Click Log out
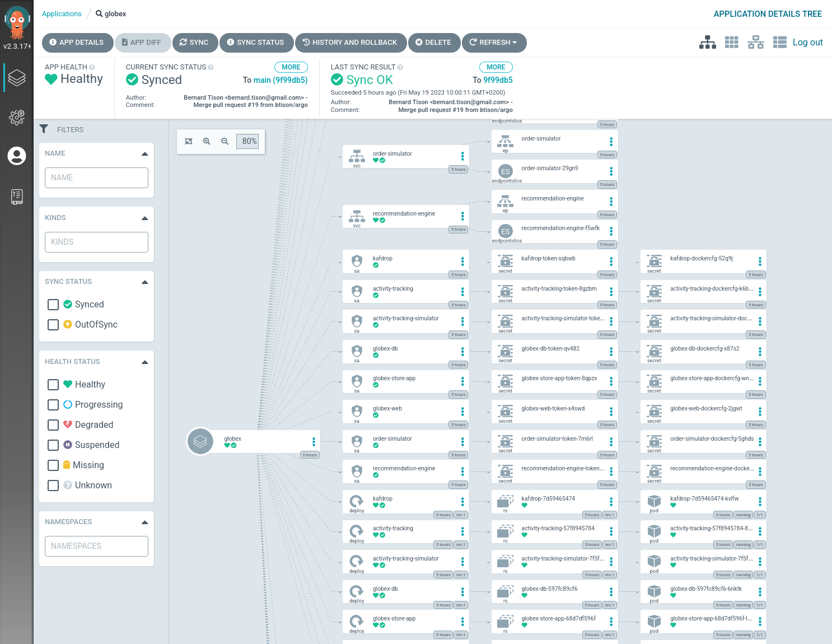Image resolution: width=832 pixels, height=644 pixels. click(807, 43)
